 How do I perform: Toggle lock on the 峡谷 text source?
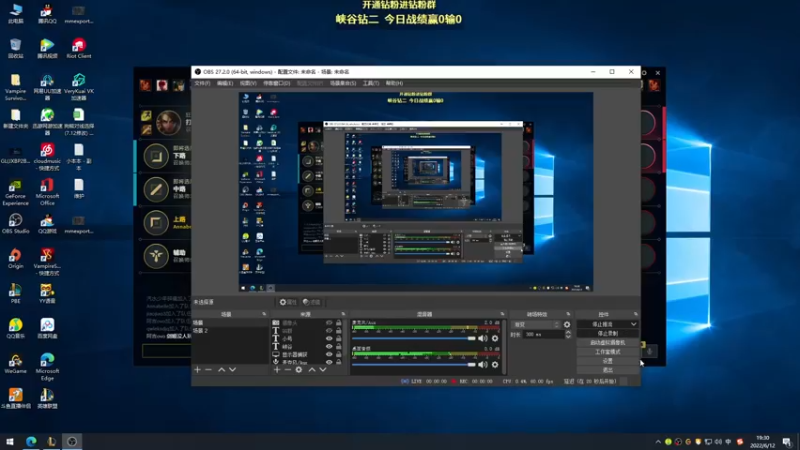339,346
